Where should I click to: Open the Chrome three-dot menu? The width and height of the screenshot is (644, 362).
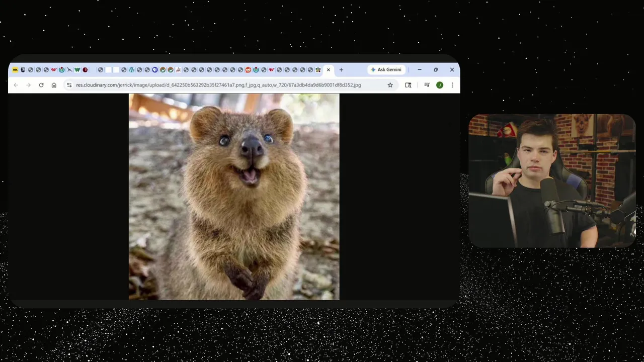click(x=452, y=85)
